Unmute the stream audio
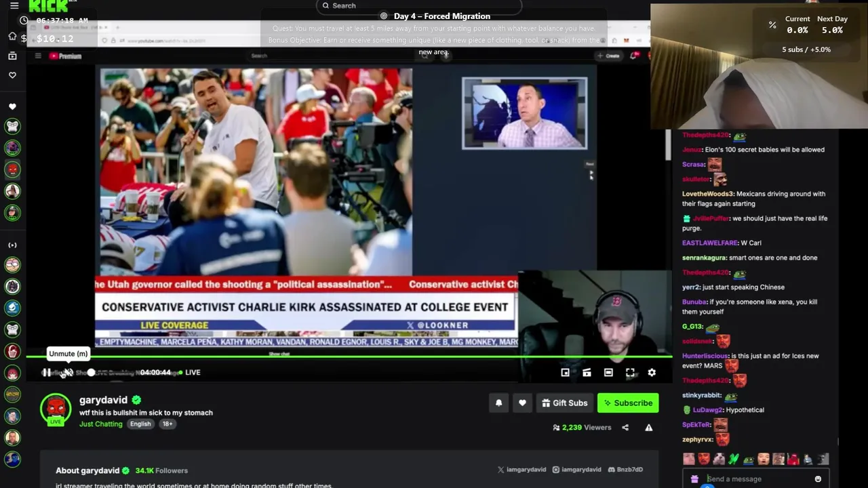868x488 pixels. pos(68,372)
